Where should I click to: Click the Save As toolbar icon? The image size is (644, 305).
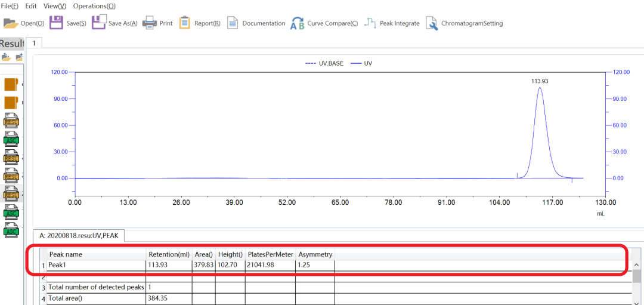click(99, 23)
